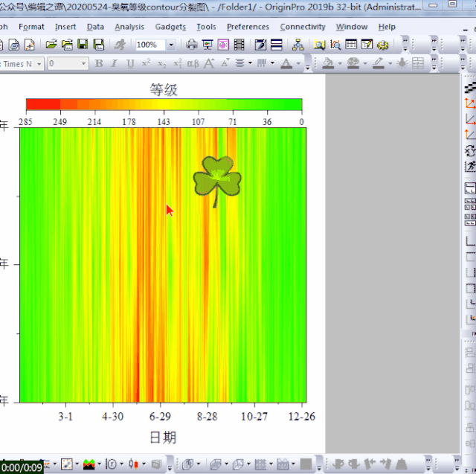The image size is (476, 474).
Task: Click the 等级 color scale title
Action: pos(164,90)
